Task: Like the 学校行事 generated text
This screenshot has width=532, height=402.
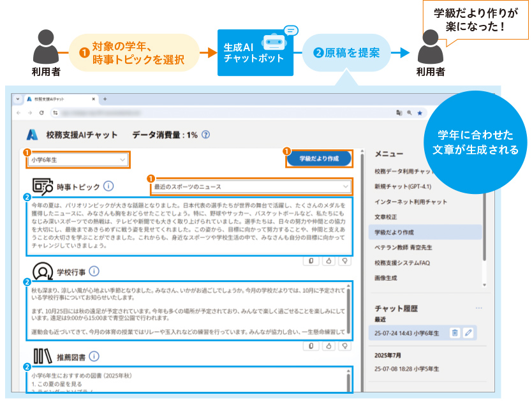Action: [x=328, y=345]
